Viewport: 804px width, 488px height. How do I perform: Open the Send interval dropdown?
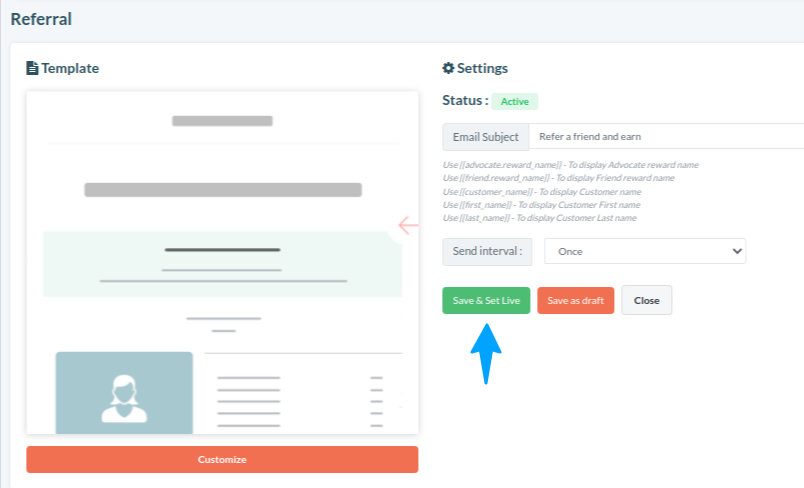(645, 251)
